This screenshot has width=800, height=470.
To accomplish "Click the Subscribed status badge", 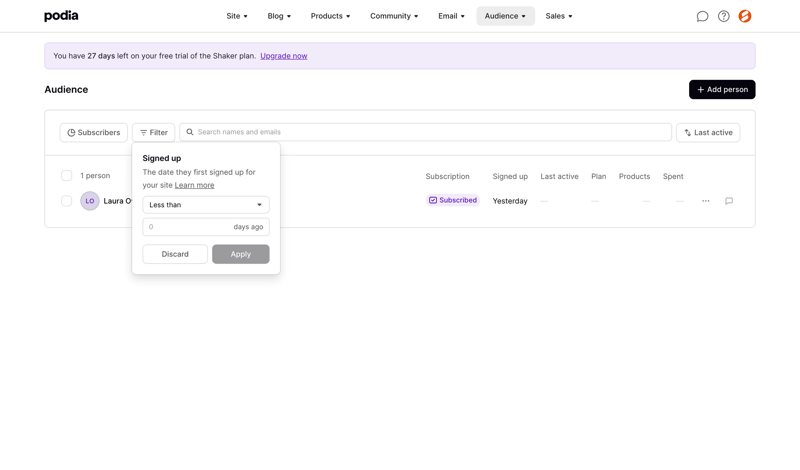I will click(x=453, y=201).
